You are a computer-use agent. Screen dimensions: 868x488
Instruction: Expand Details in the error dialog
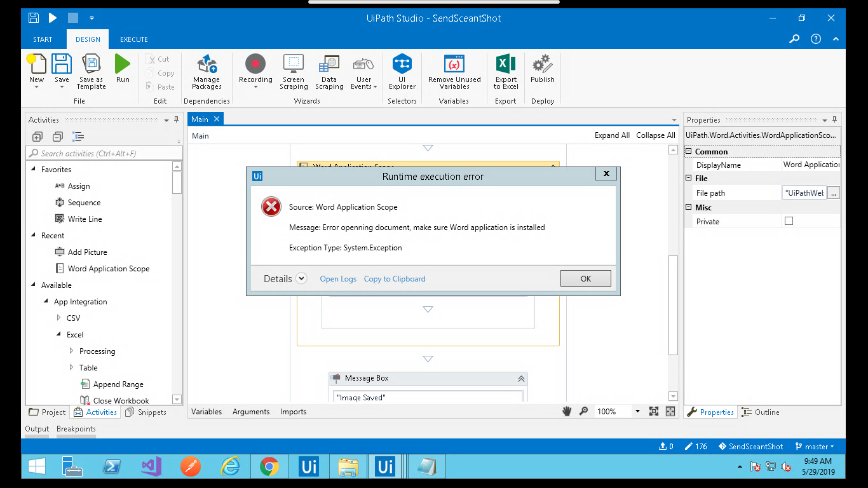[x=301, y=278]
